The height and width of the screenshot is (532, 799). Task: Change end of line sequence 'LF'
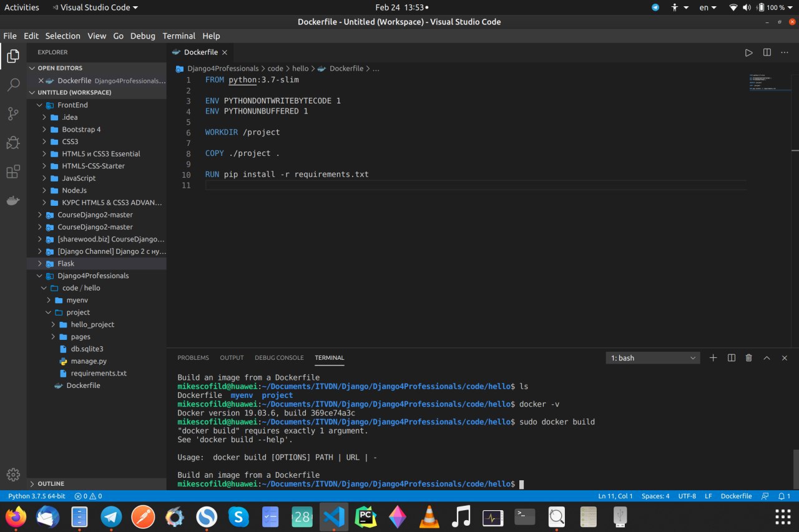(x=708, y=496)
